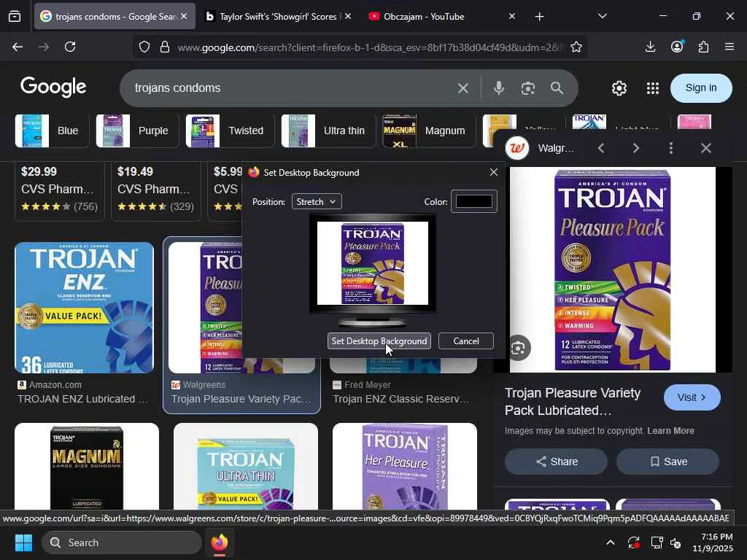Search inside image with Lens icon
Viewport: 747px width, 560px height.
click(x=519, y=348)
